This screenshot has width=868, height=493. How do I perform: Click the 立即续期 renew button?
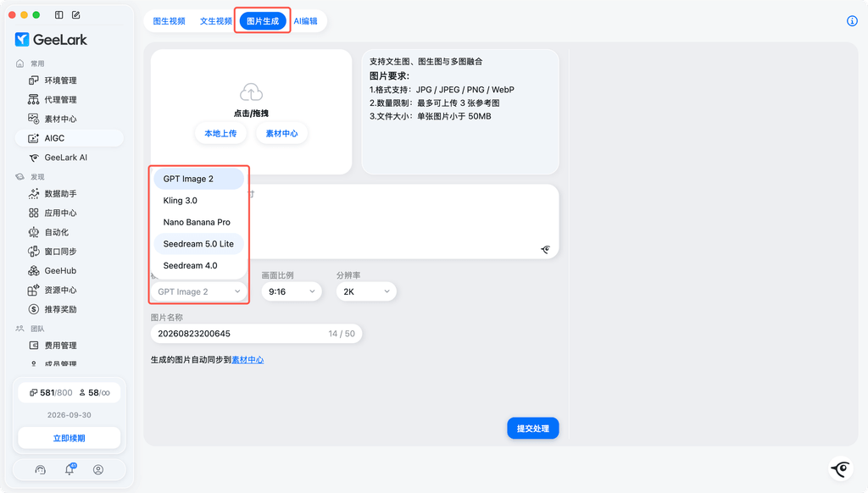coord(70,438)
